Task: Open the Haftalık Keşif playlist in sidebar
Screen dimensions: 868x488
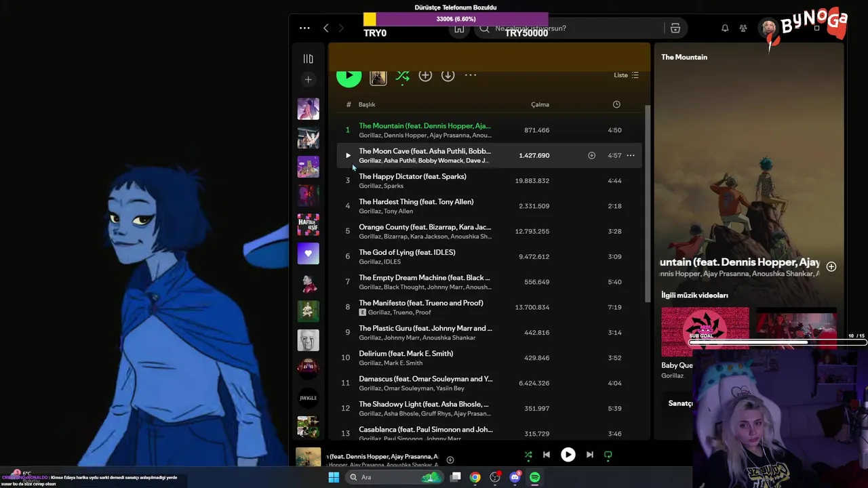Action: (x=308, y=224)
